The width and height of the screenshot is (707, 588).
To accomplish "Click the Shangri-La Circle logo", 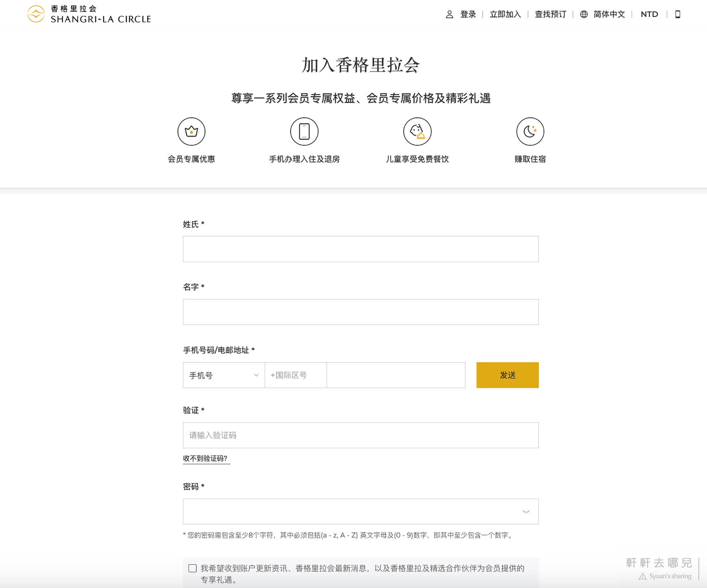I will (x=89, y=14).
